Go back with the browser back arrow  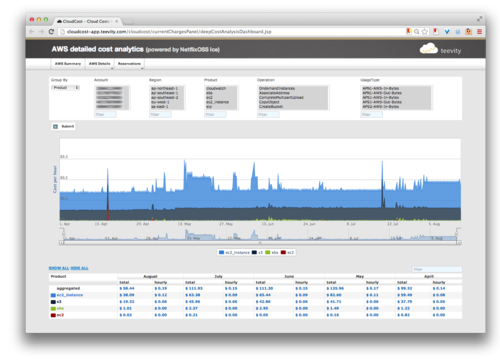click(32, 32)
